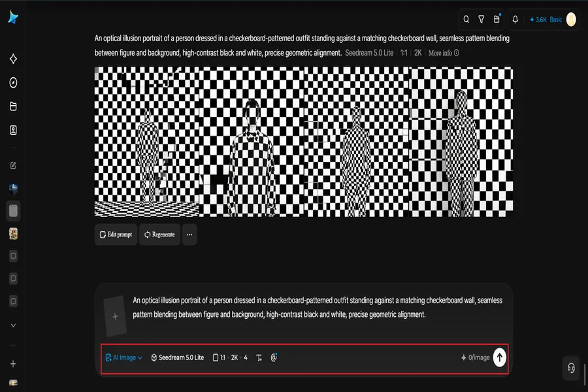
Task: Open the 3.6K Basic credits badge
Action: point(546,20)
